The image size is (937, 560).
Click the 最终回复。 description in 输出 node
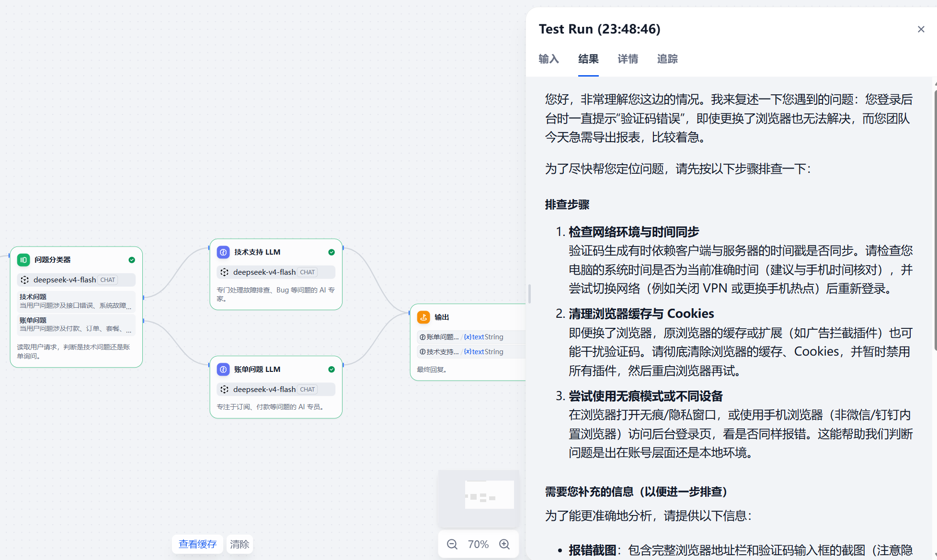pos(432,370)
